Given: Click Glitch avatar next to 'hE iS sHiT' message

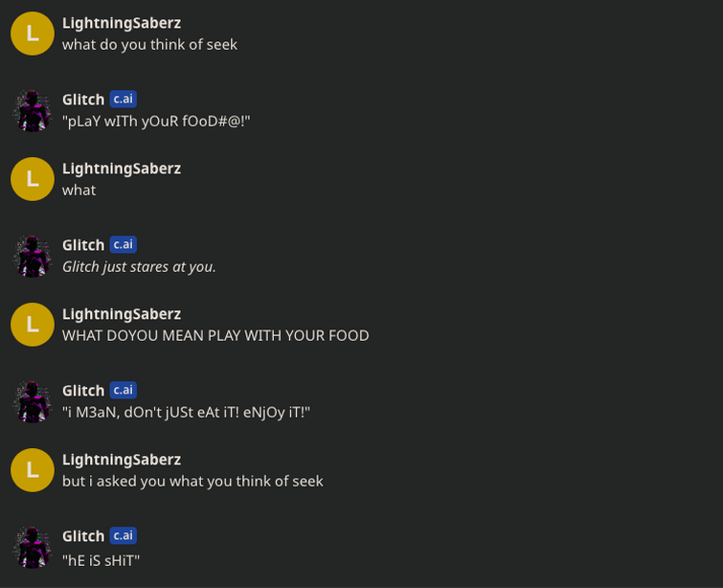Looking at the screenshot, I should [x=33, y=548].
